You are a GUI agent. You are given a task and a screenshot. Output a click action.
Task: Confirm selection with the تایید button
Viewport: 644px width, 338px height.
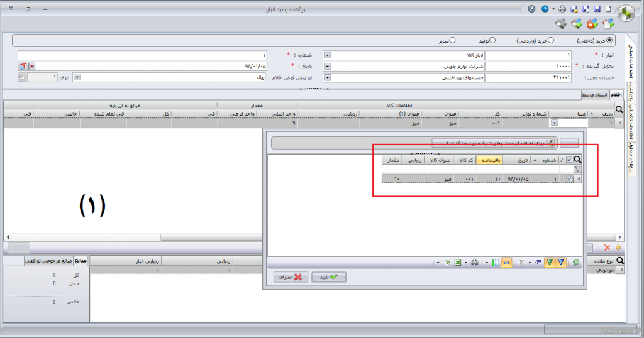pyautogui.click(x=328, y=277)
